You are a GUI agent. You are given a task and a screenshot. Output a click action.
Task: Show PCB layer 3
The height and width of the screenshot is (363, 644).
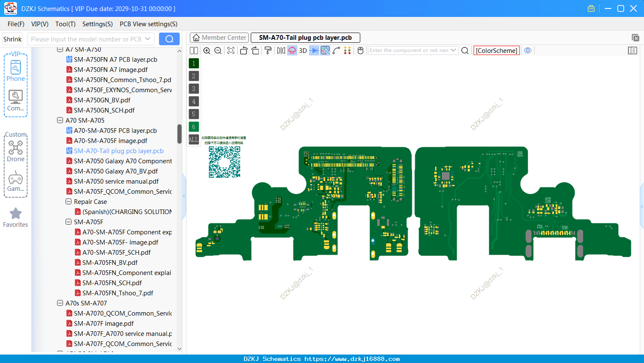(194, 89)
